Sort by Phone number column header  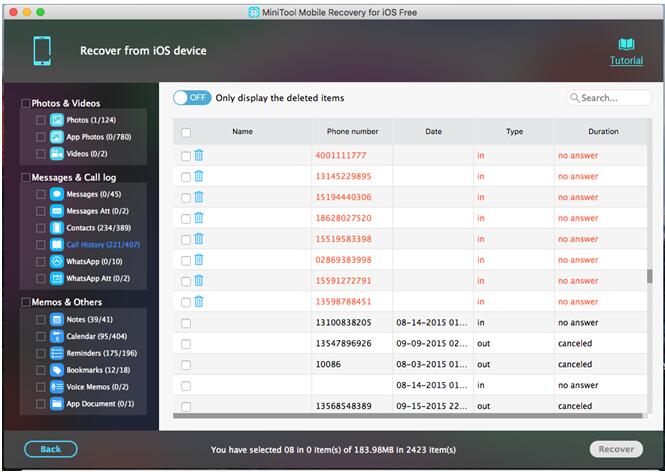coord(352,131)
